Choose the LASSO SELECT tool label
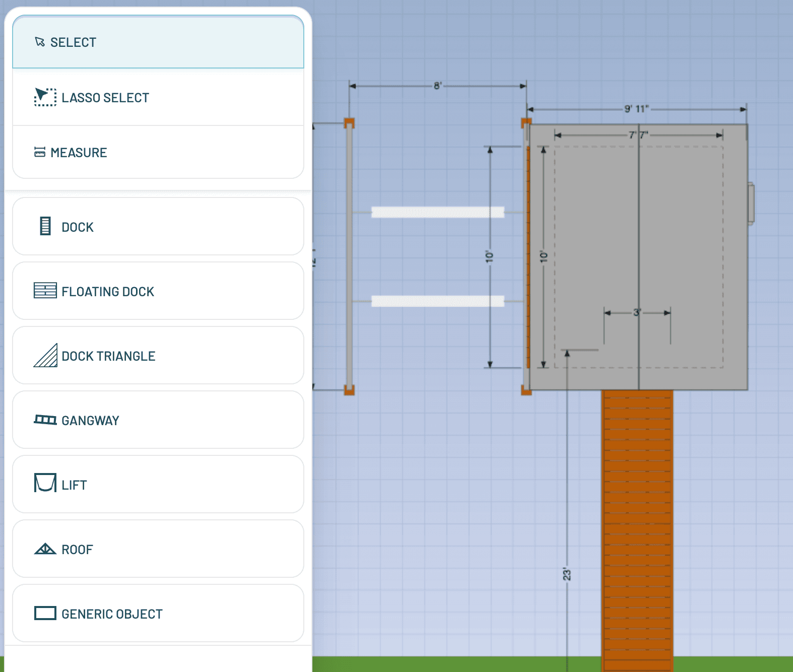The width and height of the screenshot is (793, 672). coord(105,98)
